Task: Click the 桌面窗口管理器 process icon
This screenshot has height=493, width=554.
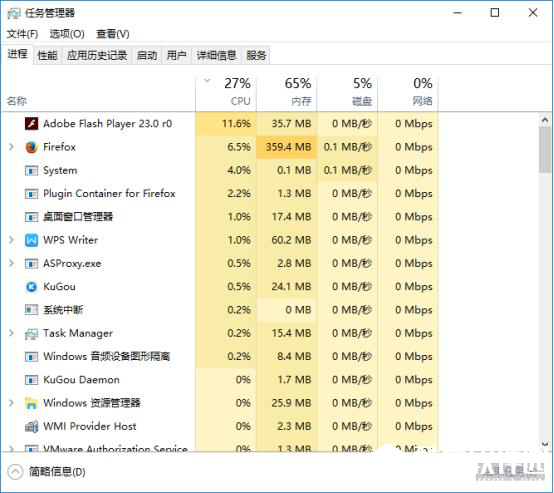Action: pos(31,217)
